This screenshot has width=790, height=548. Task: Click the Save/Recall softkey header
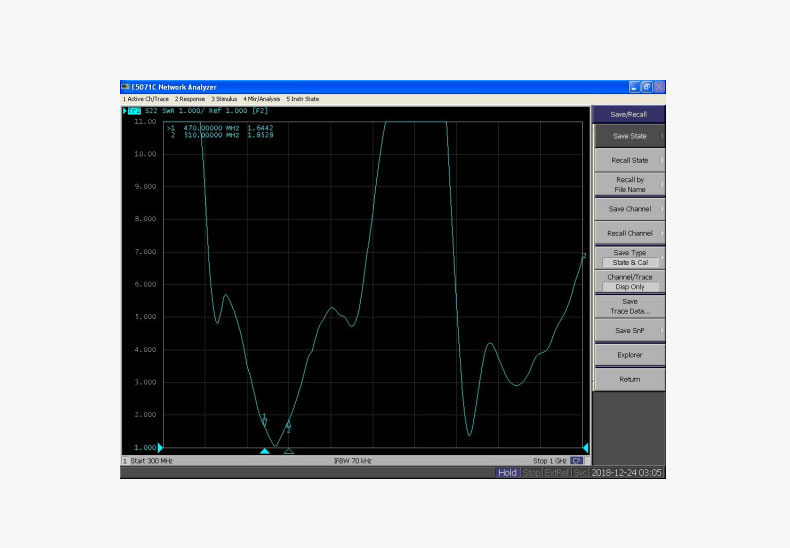click(629, 114)
